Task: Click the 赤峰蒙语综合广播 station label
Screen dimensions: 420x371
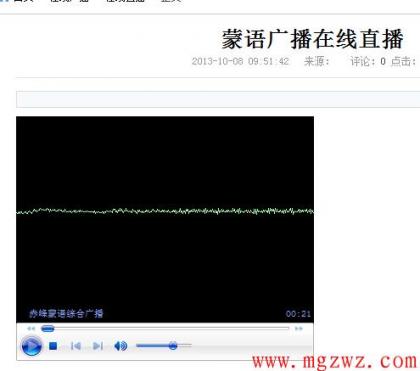Action: tap(66, 314)
